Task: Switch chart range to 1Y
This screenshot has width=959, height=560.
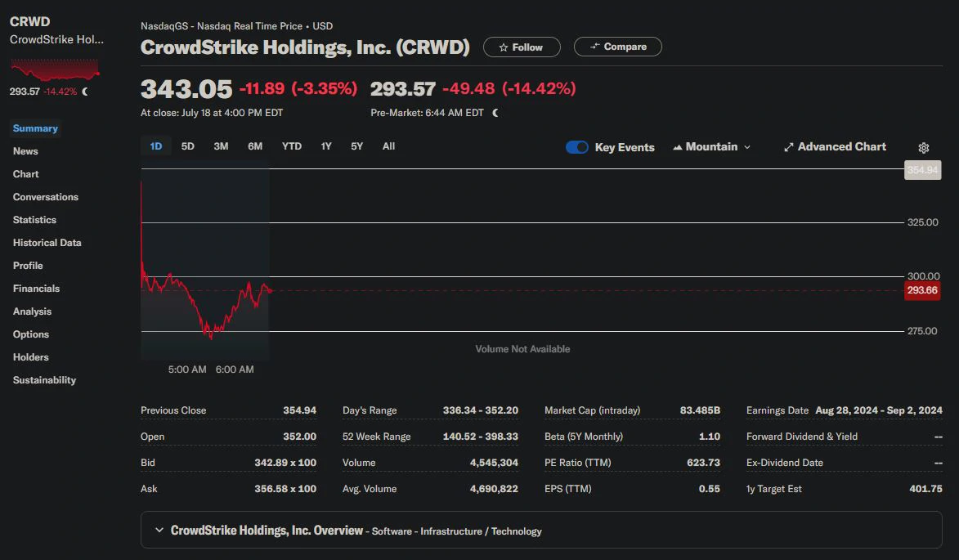Action: click(326, 146)
